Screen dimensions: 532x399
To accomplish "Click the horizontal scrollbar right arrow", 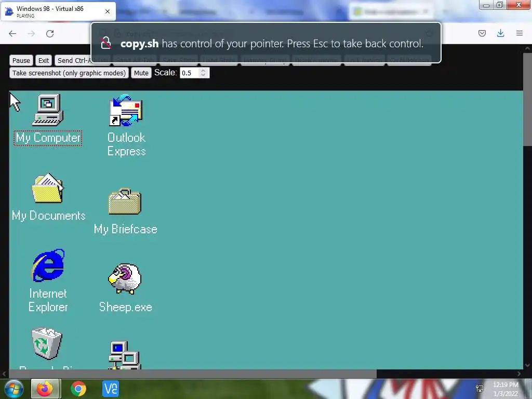I will pos(519,374).
